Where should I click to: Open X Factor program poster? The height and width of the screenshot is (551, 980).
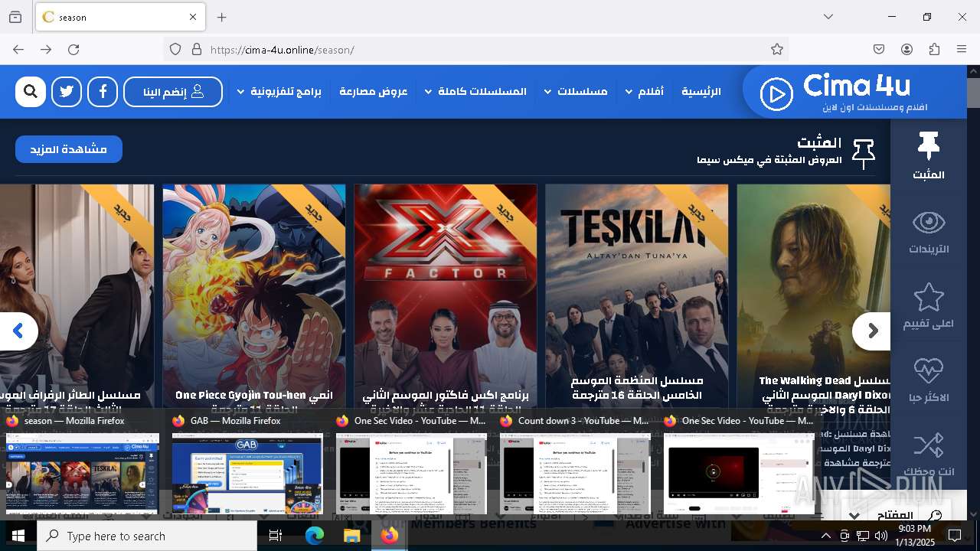point(446,298)
